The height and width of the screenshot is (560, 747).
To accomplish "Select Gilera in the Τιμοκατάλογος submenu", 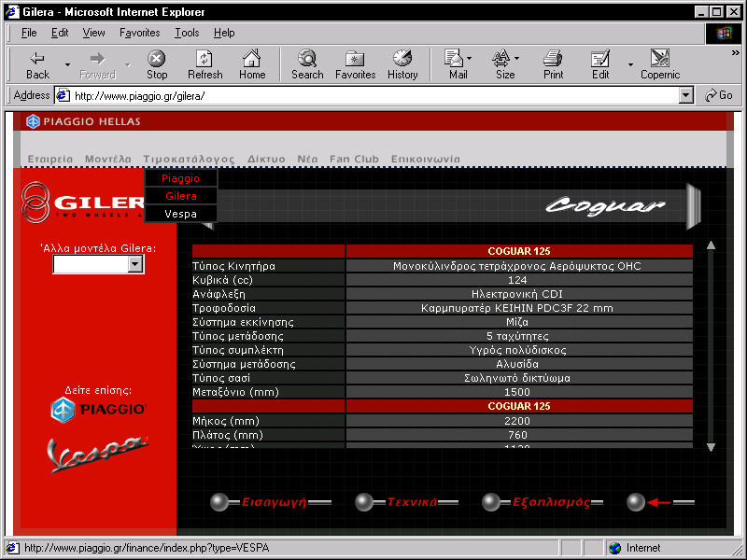I will (180, 196).
